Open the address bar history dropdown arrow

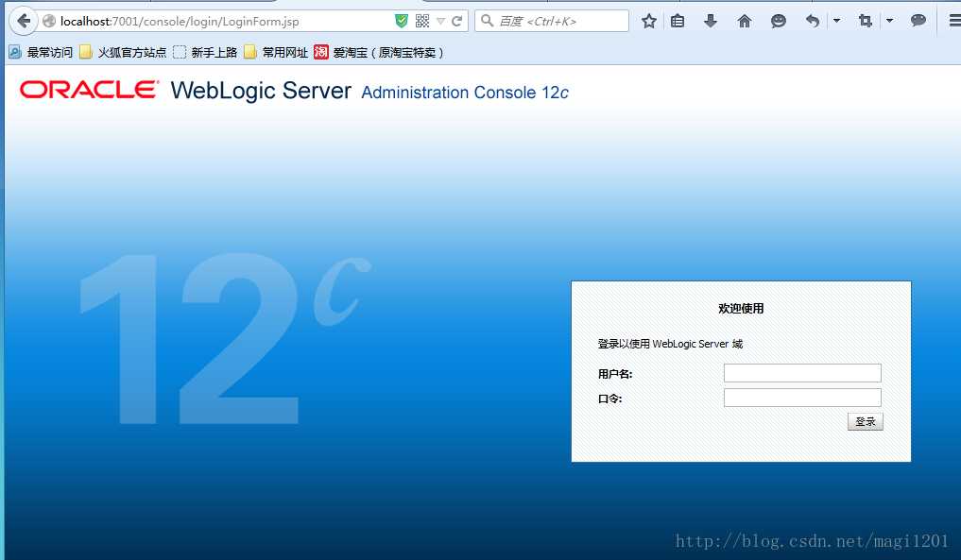pos(440,22)
